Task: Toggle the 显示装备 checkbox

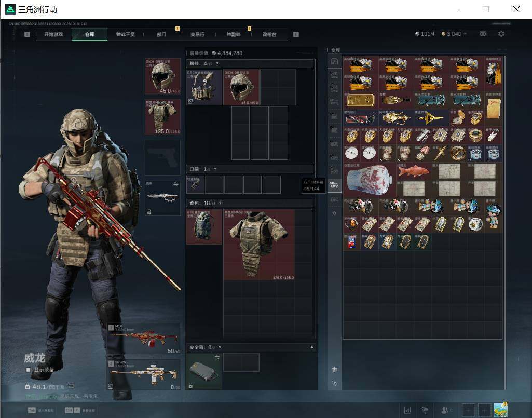Action: (28, 370)
